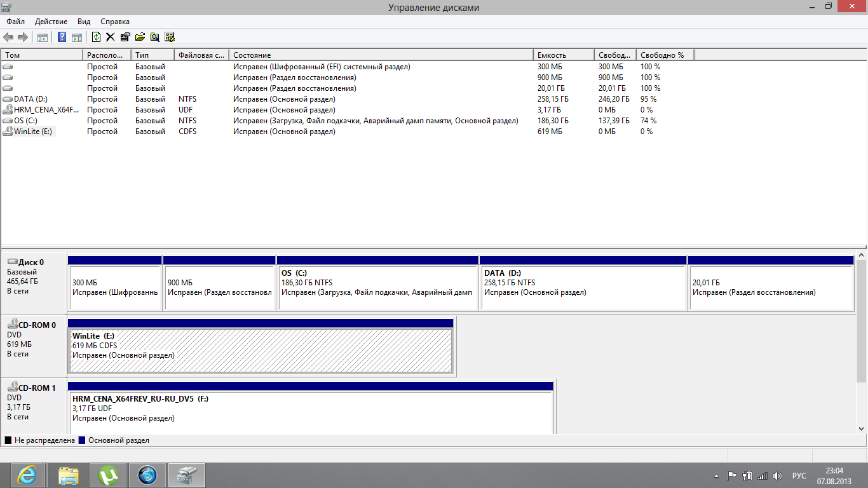Select the WinLite (E:) block on CD-ROM 0
The width and height of the screenshot is (868, 488).
261,346
